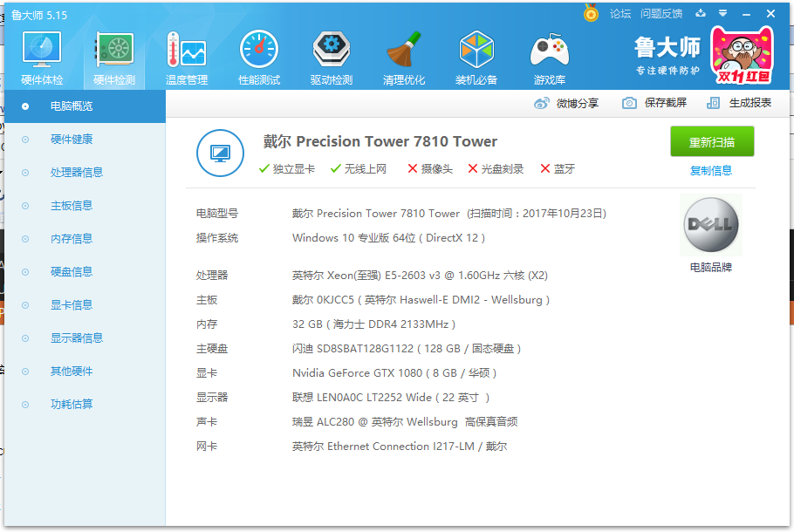Open 游戏库 game library controller icon
Screen dimensions: 794x532
(x=550, y=50)
